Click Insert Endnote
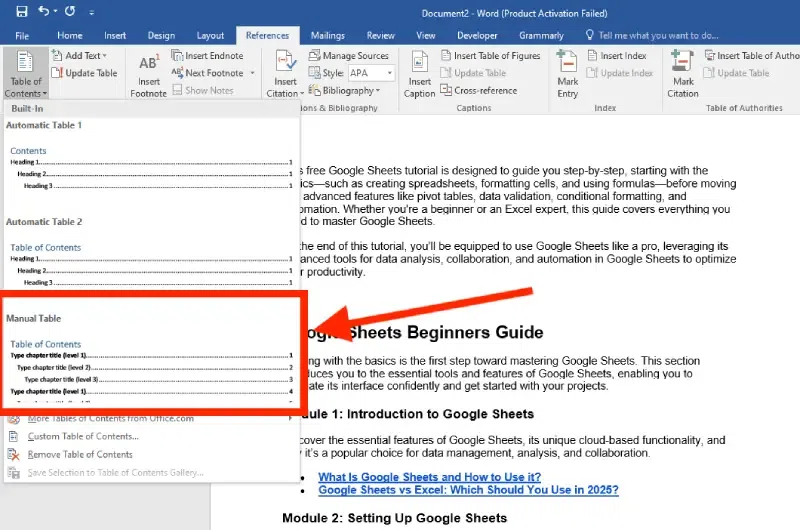Viewport: 800px width, 530px height. click(x=207, y=56)
